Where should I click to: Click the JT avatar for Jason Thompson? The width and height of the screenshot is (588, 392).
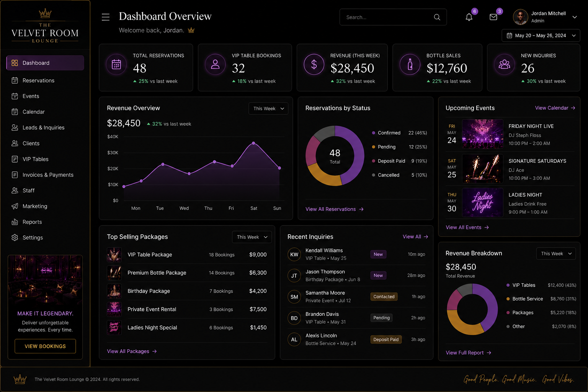point(294,276)
